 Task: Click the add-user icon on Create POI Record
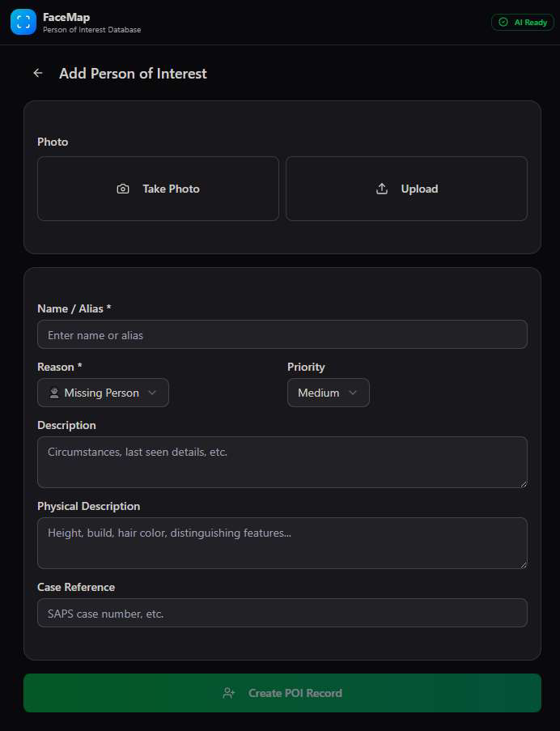point(229,693)
